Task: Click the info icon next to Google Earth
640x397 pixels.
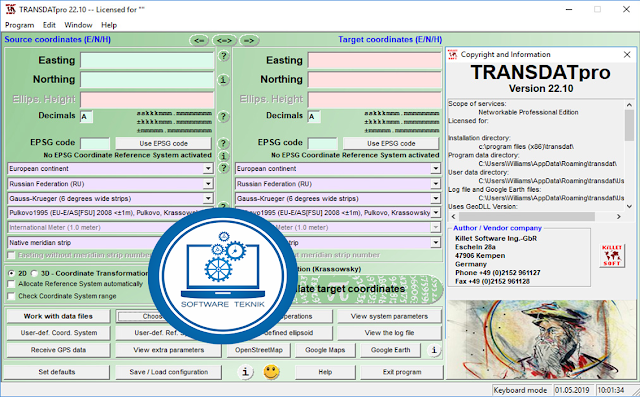Action: coord(434,350)
